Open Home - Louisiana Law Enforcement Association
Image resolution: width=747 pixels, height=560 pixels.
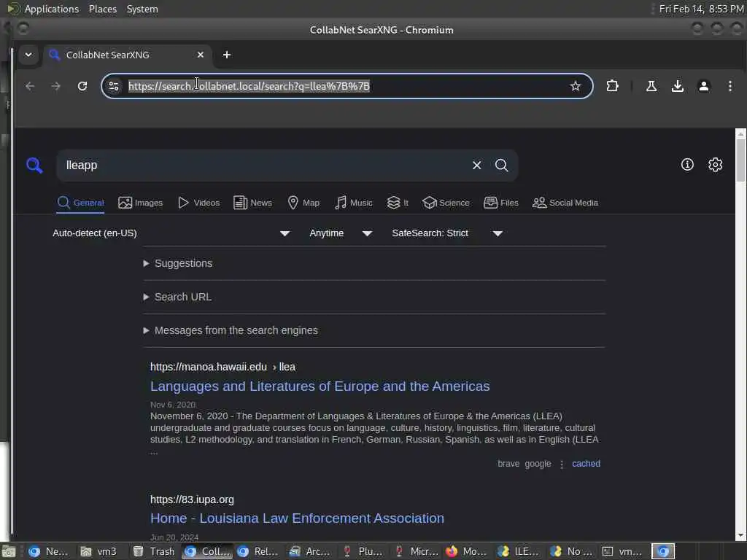[297, 518]
